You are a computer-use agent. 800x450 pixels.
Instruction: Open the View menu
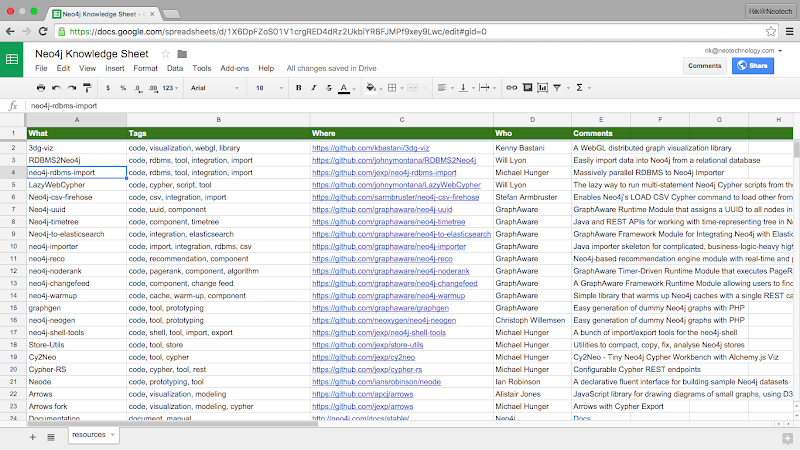(x=87, y=68)
